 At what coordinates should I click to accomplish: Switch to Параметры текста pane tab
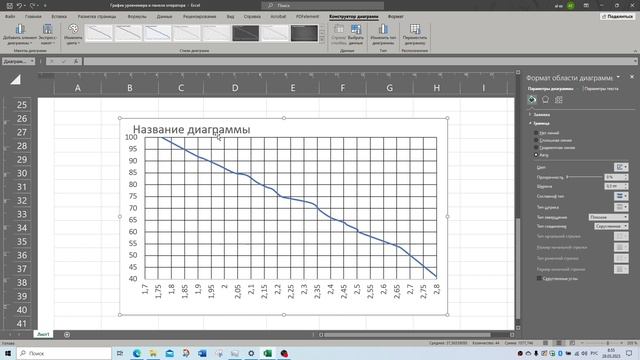tap(601, 89)
